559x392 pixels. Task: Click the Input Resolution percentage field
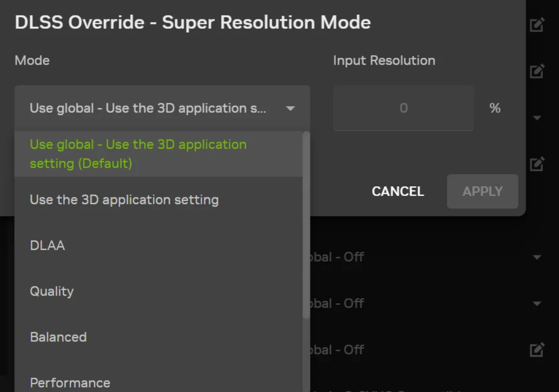pos(403,108)
